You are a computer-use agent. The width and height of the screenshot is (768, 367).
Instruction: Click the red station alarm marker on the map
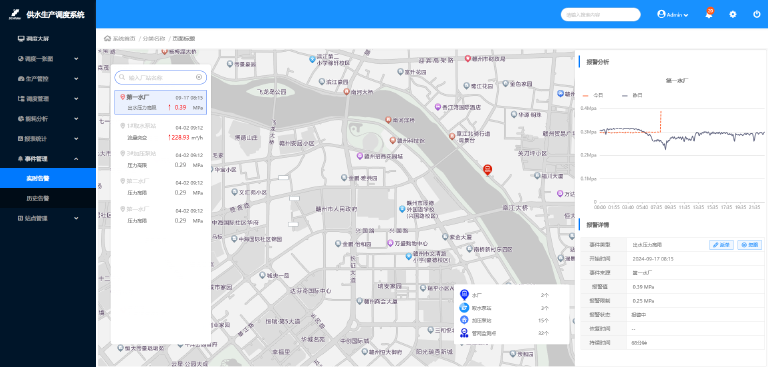point(487,170)
